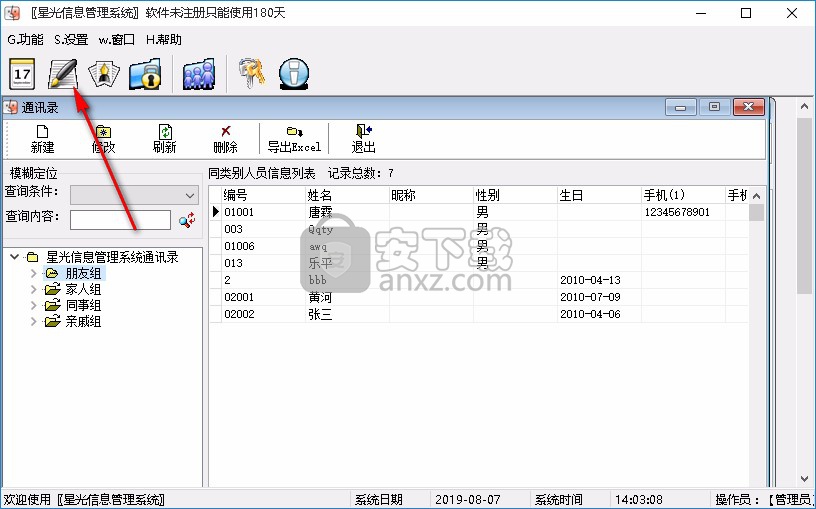The image size is (816, 509).
Task: Click the 生日 column header
Action: (600, 195)
